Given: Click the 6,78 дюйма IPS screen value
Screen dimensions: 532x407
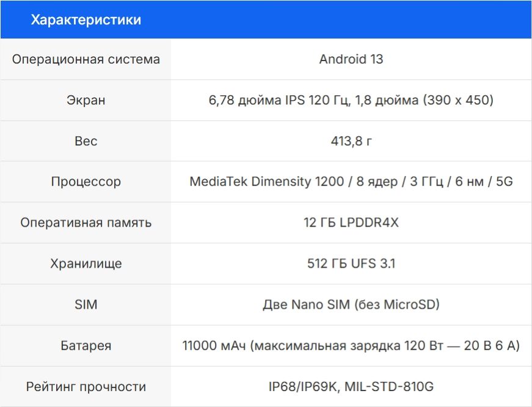Looking at the screenshot, I should click(351, 100).
